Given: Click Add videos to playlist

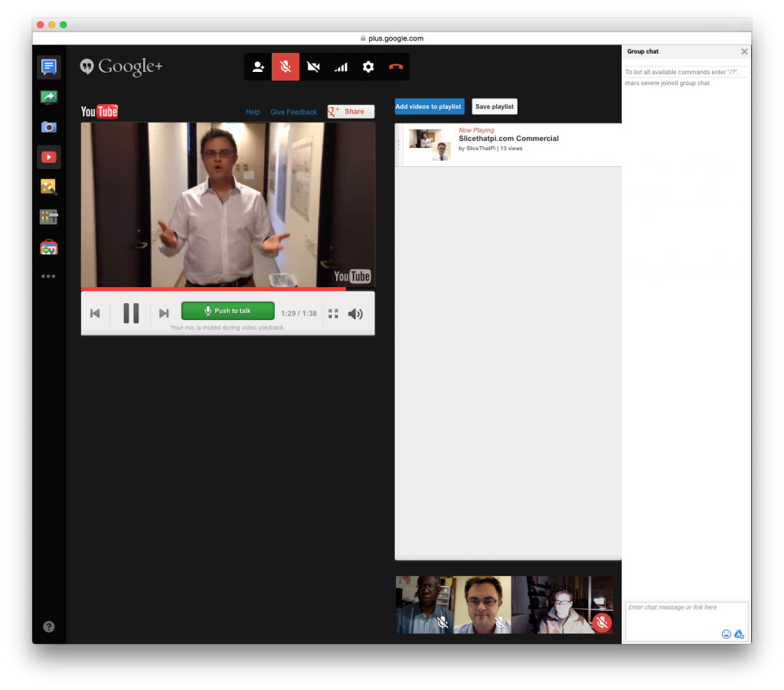Looking at the screenshot, I should pyautogui.click(x=430, y=106).
